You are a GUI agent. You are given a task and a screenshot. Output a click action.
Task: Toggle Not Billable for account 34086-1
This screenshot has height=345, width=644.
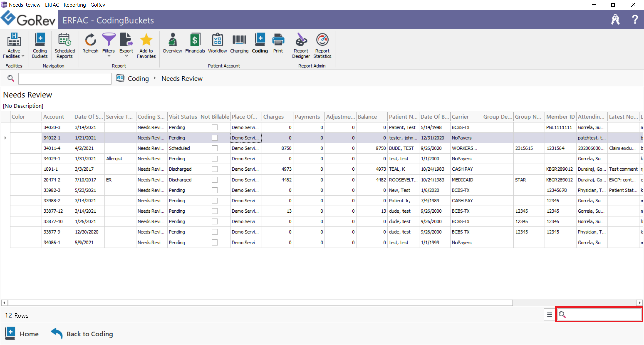tap(215, 242)
